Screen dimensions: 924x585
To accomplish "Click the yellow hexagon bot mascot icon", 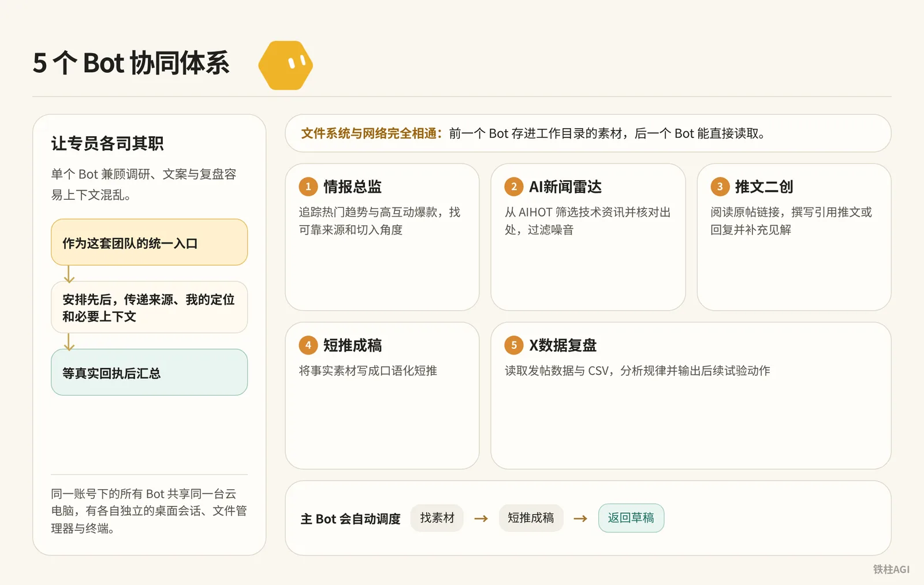I will point(286,65).
